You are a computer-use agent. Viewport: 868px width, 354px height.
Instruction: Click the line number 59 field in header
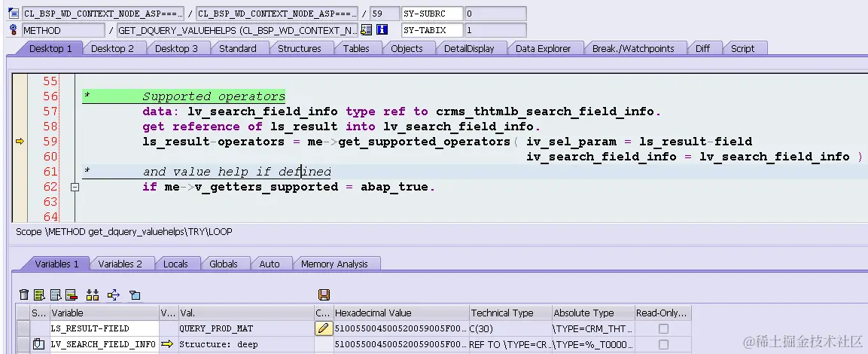tap(385, 14)
